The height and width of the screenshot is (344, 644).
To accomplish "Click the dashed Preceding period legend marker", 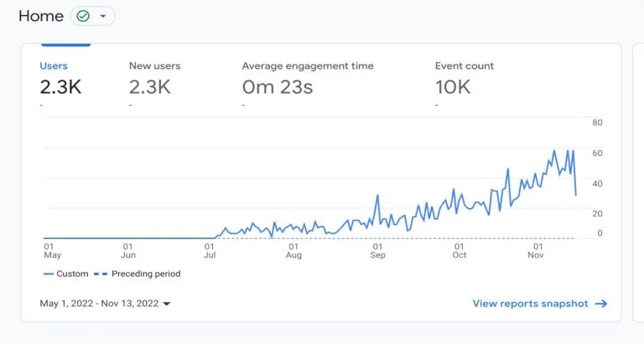I will tap(101, 274).
